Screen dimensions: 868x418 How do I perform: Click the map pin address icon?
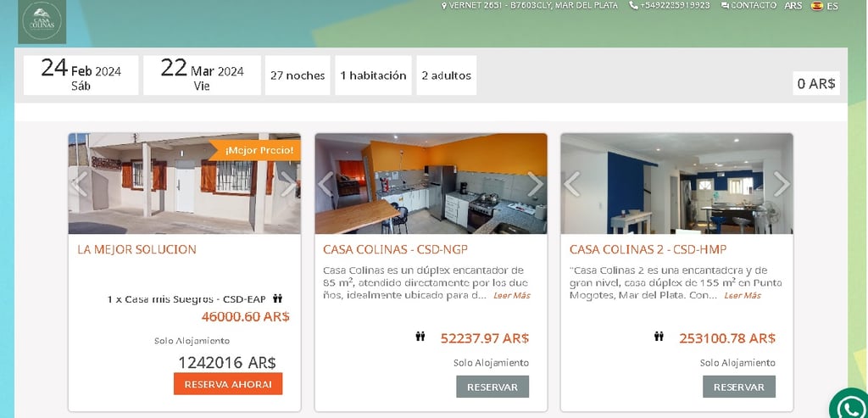pyautogui.click(x=444, y=6)
